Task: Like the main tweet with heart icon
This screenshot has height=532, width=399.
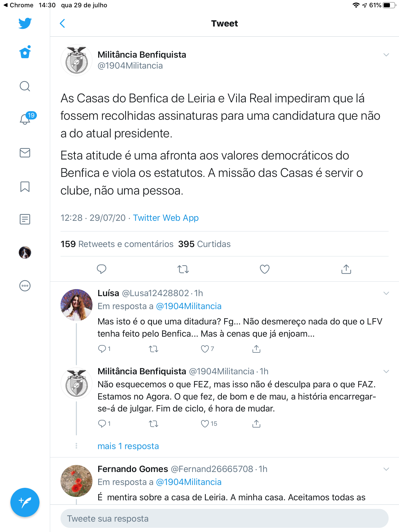Action: click(265, 269)
